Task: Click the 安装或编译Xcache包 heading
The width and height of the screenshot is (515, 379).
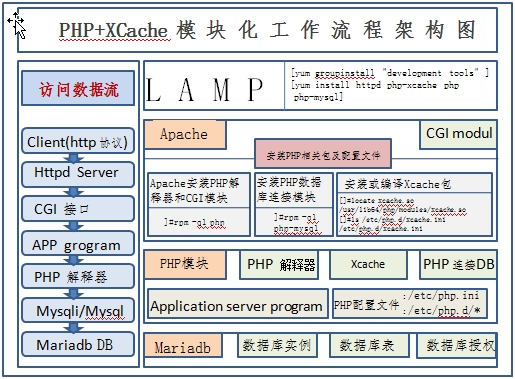Action: 398,184
